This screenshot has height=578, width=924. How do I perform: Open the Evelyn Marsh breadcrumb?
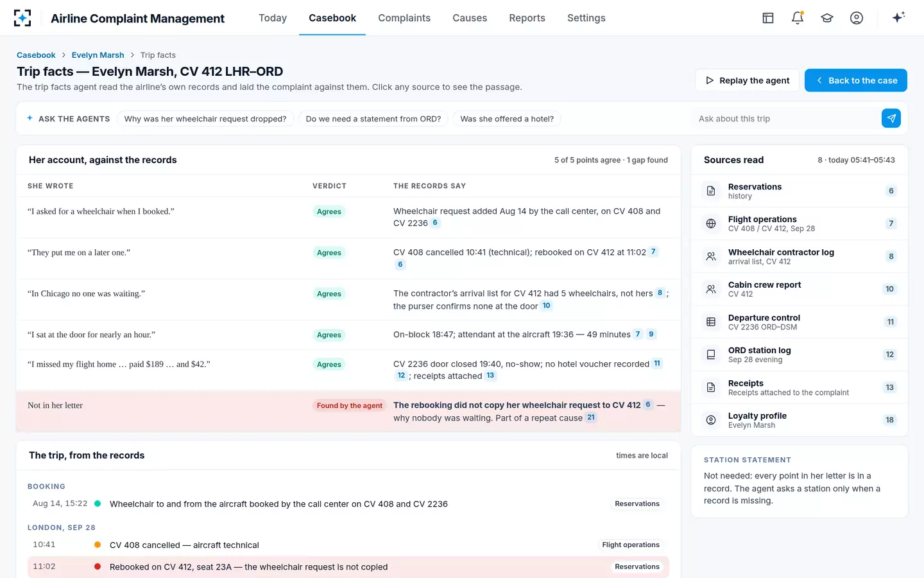(x=98, y=55)
